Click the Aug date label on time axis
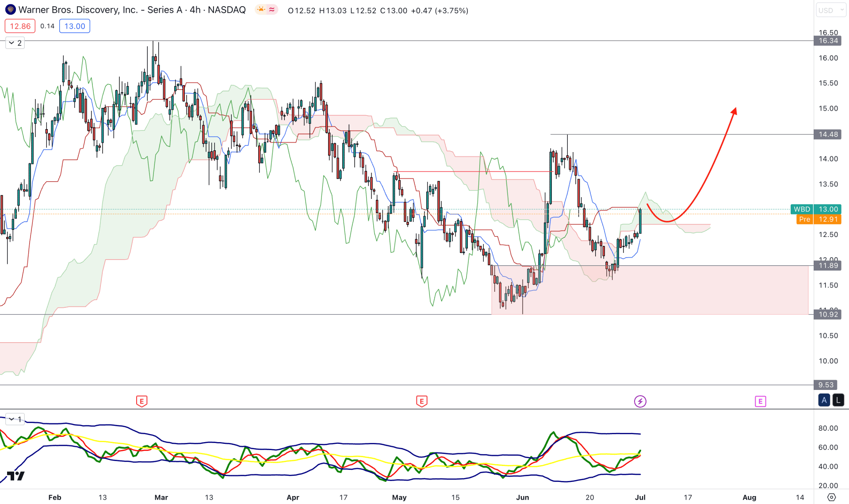 click(x=749, y=497)
